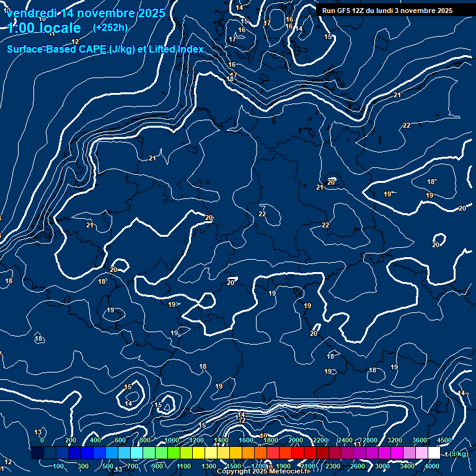The image size is (476, 476).
Task: Click the legend value '1600'
Action: point(246,440)
